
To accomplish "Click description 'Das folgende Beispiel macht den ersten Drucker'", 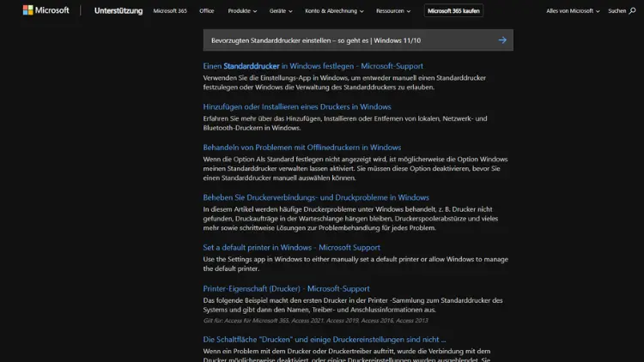I will (x=353, y=305).
